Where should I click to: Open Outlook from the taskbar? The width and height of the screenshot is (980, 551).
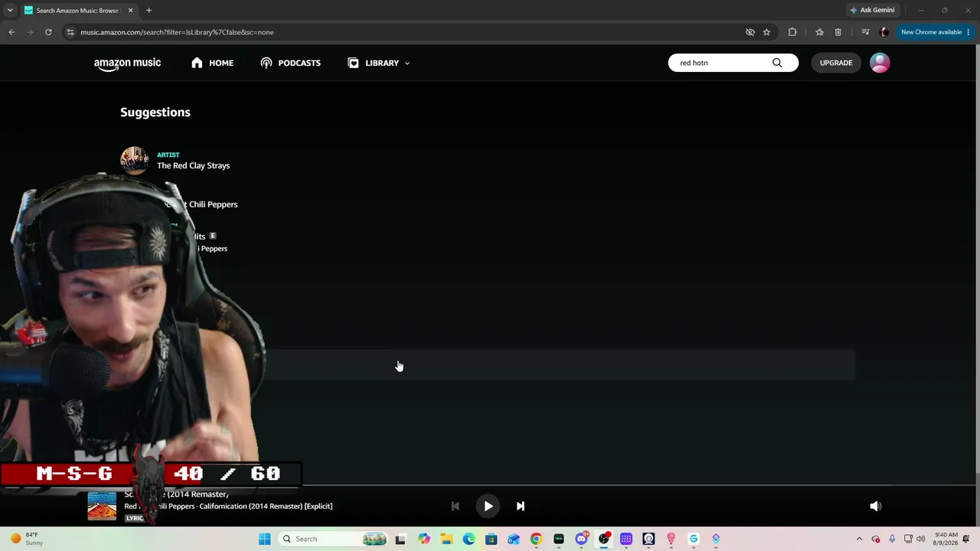point(514,539)
